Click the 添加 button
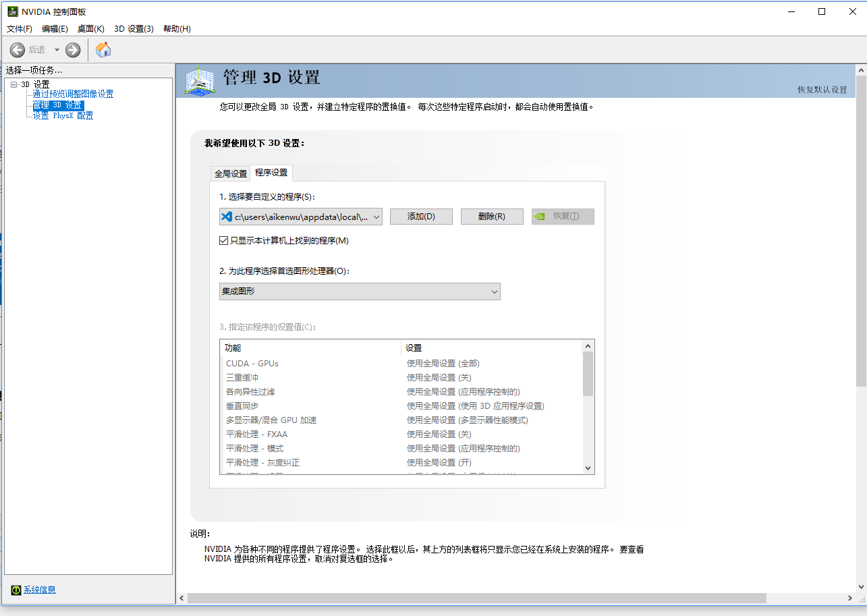Image resolution: width=867 pixels, height=616 pixels. [421, 217]
